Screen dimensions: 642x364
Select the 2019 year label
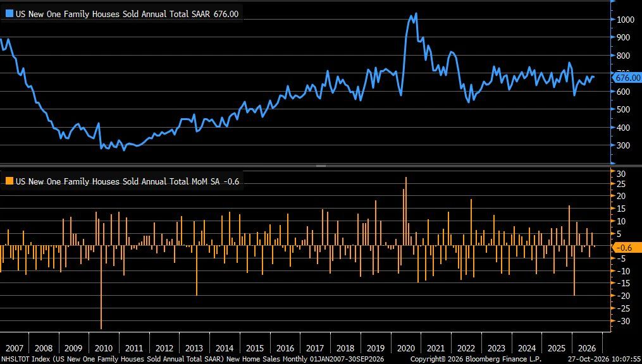click(376, 348)
